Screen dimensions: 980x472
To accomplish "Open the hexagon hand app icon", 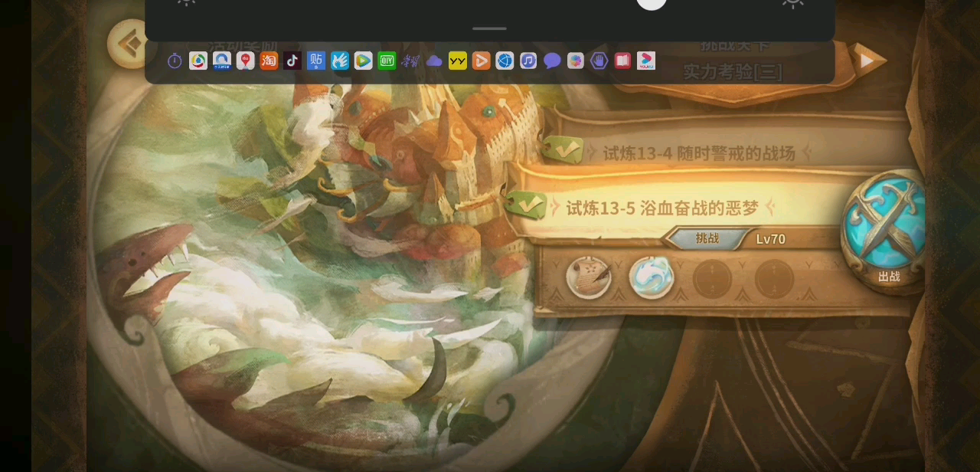I will coord(599,61).
